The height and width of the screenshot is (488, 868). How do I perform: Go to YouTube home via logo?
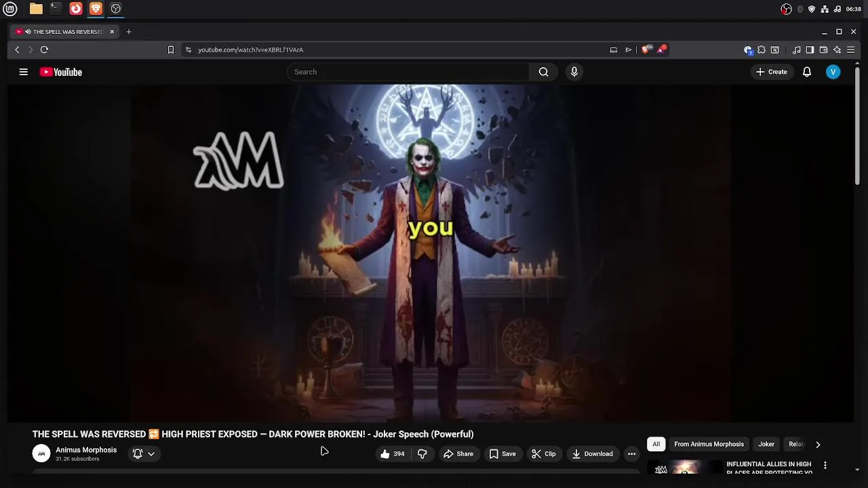(x=61, y=72)
